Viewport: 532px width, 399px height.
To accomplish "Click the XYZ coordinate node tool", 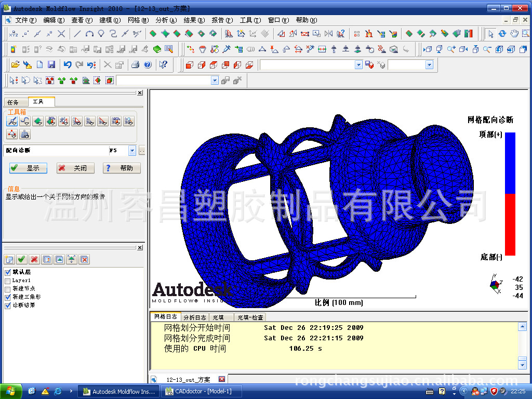I will coord(14,34).
